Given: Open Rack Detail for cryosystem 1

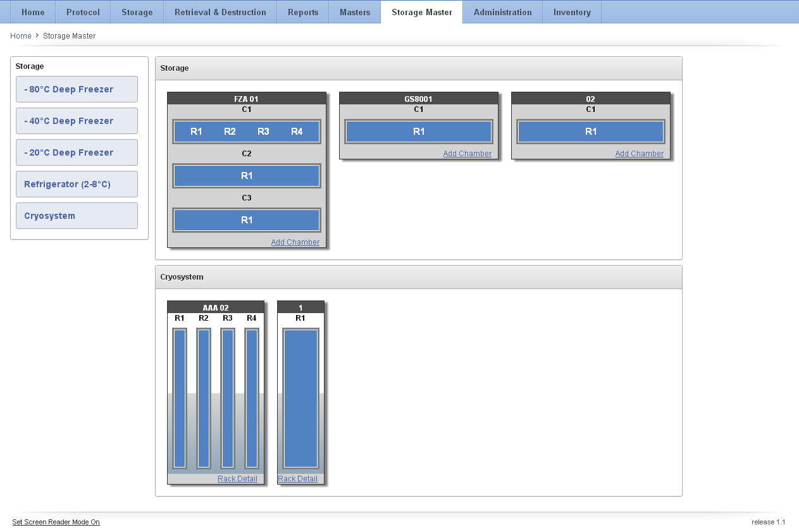Looking at the screenshot, I should tap(297, 479).
